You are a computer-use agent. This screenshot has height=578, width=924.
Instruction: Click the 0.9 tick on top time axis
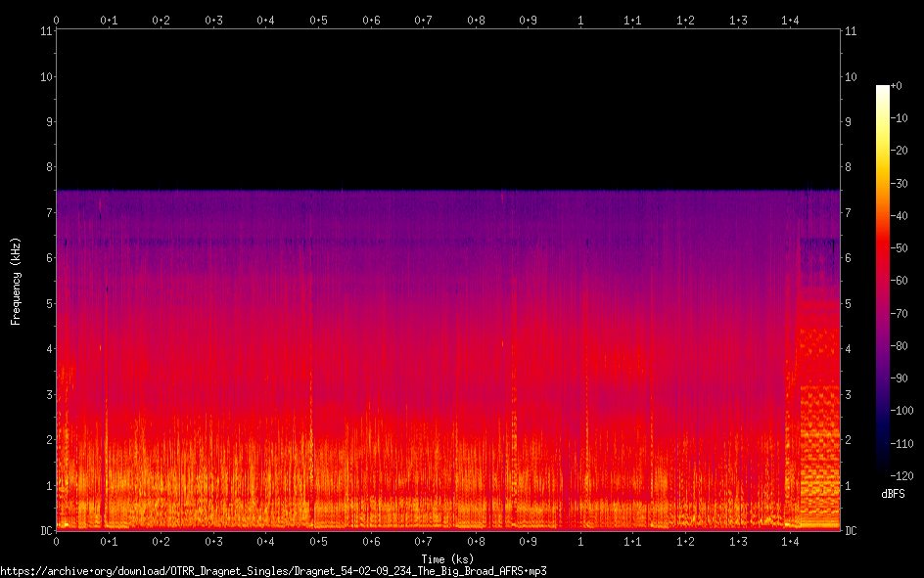528,20
